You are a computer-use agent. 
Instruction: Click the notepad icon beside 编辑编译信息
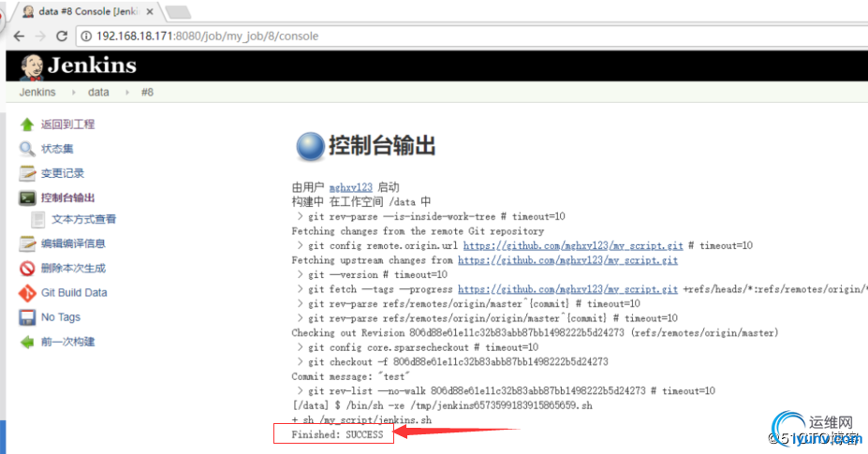[x=26, y=243]
